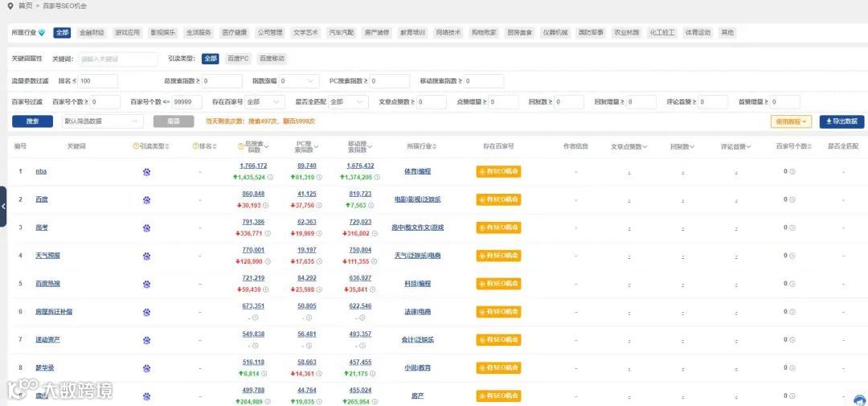The image size is (868, 406).
Task: Click the 排名 ≤ input with 100
Action: coord(97,81)
